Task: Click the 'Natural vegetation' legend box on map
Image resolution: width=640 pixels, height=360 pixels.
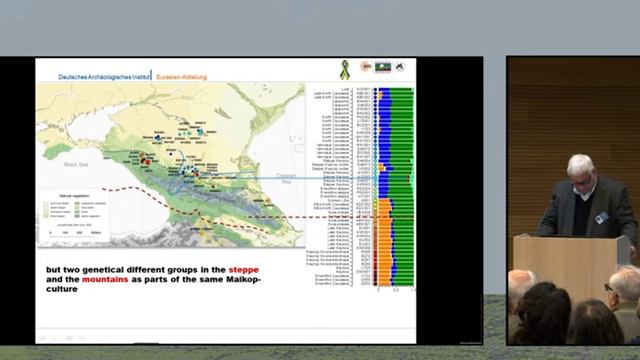Action: (x=74, y=216)
